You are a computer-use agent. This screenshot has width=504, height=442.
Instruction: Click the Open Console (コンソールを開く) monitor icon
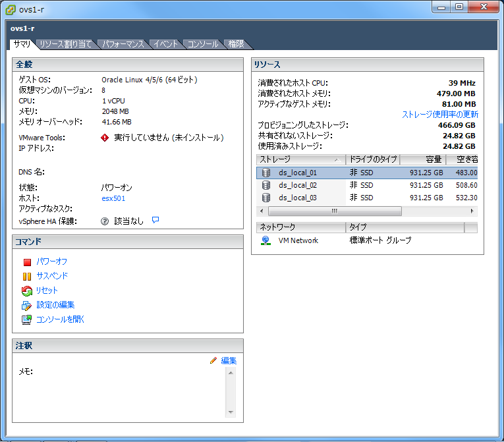click(26, 319)
